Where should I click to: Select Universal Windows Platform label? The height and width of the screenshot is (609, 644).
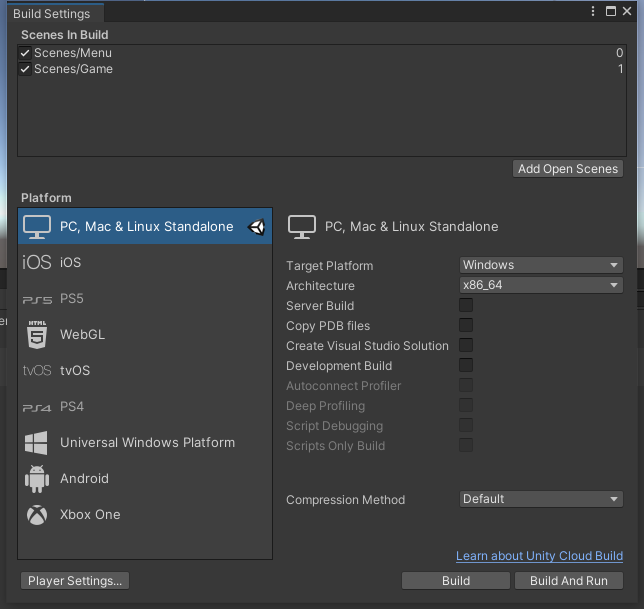tap(147, 443)
